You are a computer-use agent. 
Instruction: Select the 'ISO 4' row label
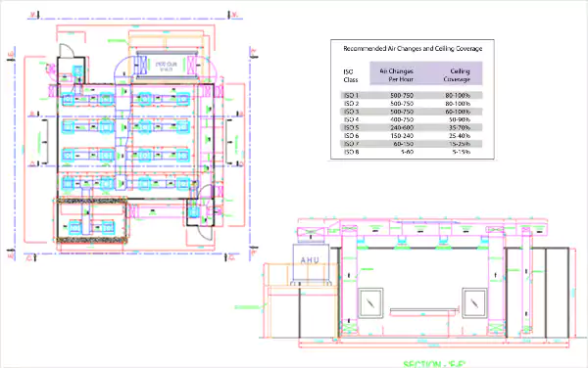[x=352, y=119]
